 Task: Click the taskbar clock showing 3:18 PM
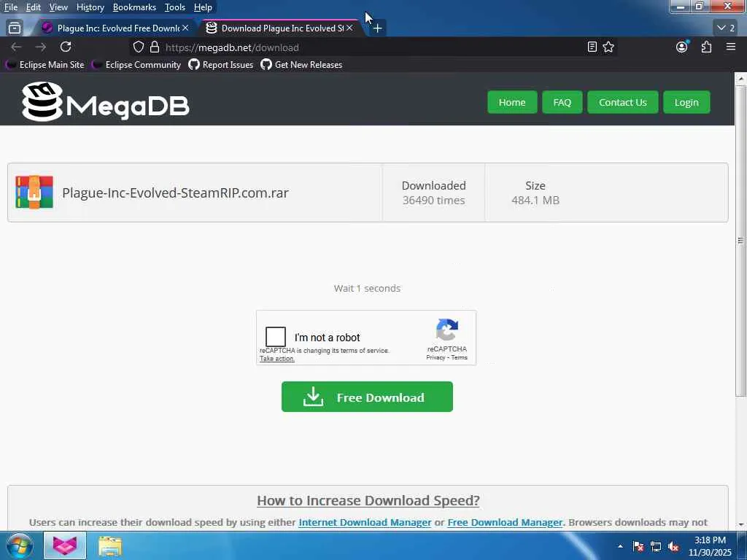[710, 546]
